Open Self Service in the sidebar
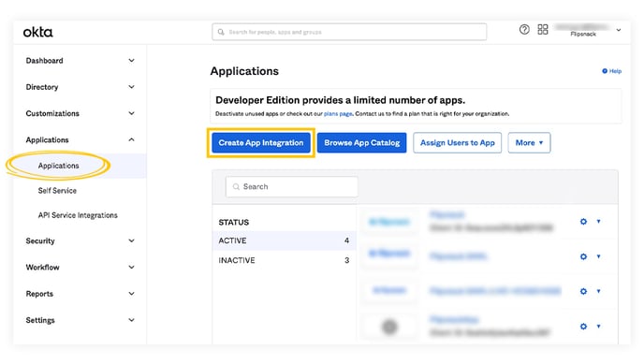Image resolution: width=644 pixels, height=364 pixels. 57,191
